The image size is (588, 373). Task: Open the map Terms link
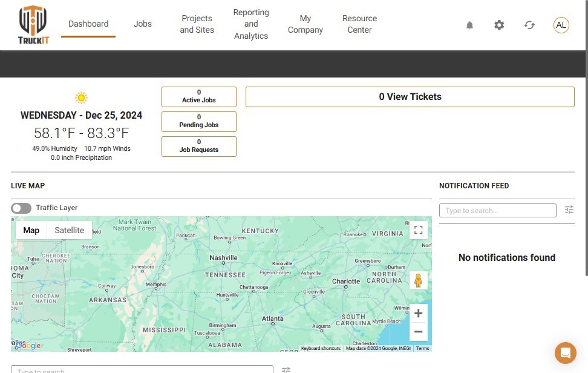[x=423, y=349]
